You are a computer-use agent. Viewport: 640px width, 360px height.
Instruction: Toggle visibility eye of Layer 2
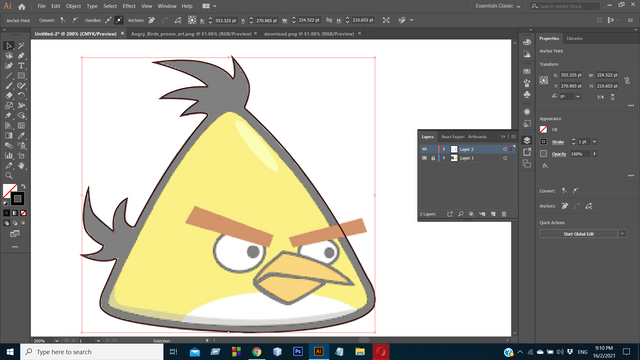pos(424,149)
